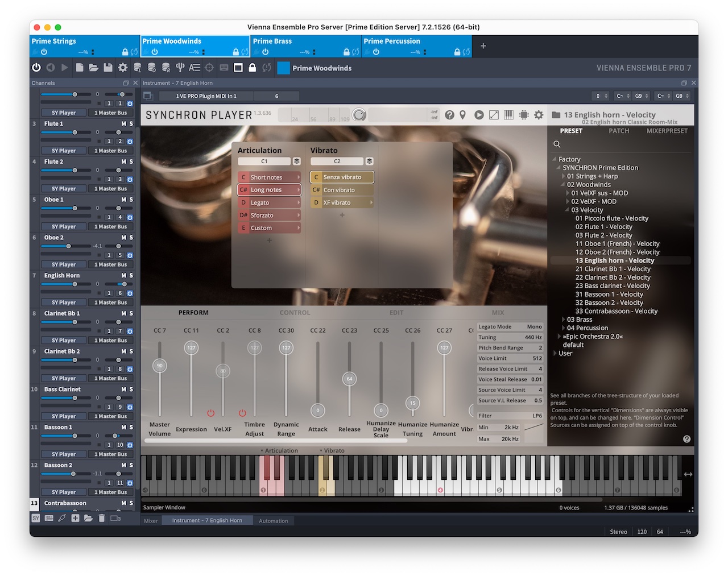This screenshot has height=576, width=728.
Task: Choose the Con vibrato option
Action: (x=342, y=190)
